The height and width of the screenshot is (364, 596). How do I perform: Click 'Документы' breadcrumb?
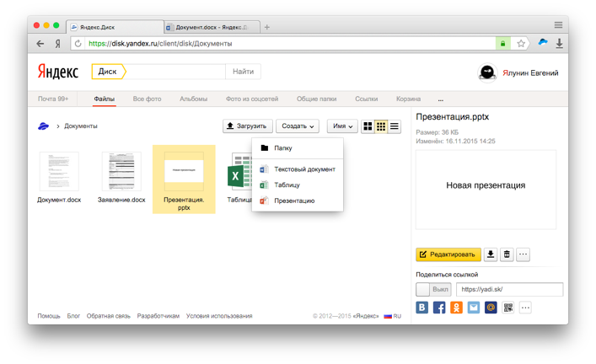tap(81, 126)
